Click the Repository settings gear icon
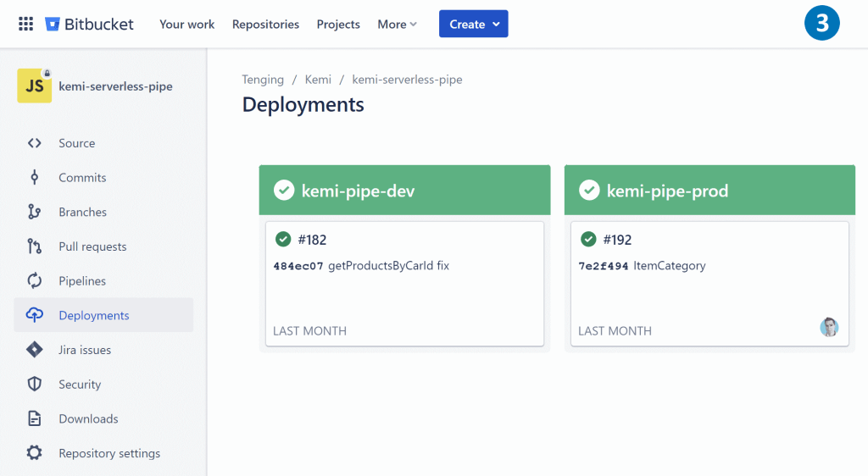Screen dimensions: 868x476 34,453
